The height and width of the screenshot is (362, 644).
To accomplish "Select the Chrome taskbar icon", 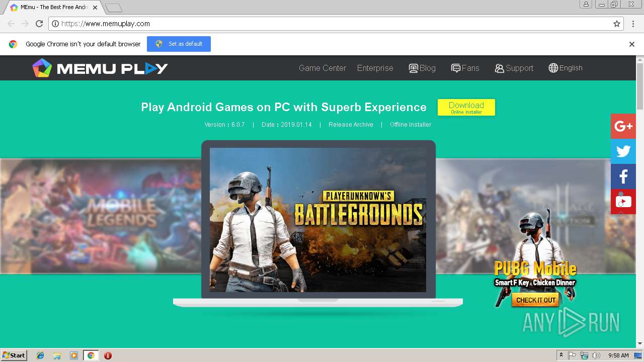I will coord(91,355).
